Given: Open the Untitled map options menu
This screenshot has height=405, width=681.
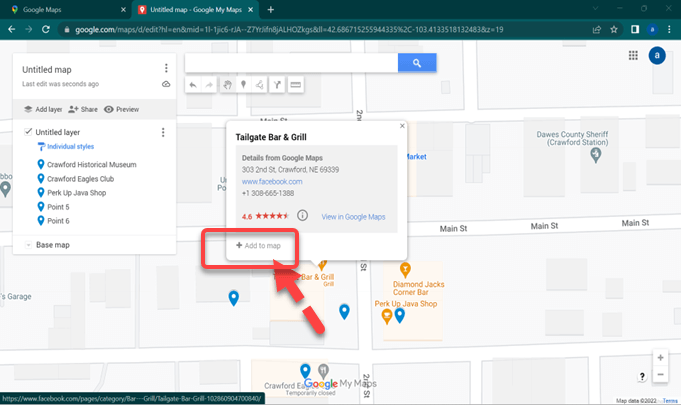Looking at the screenshot, I should [x=166, y=68].
